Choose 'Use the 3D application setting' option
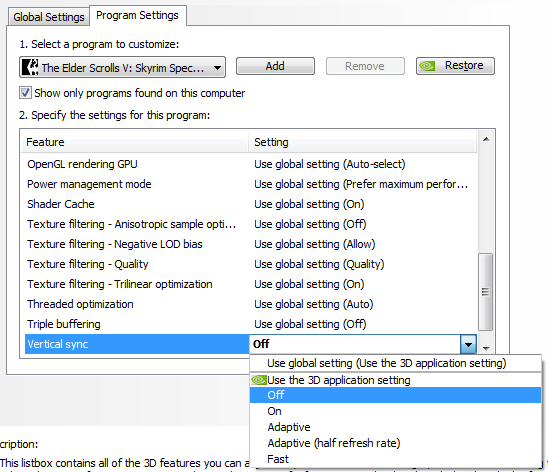Screen dimensions: 548x472 click(395, 380)
